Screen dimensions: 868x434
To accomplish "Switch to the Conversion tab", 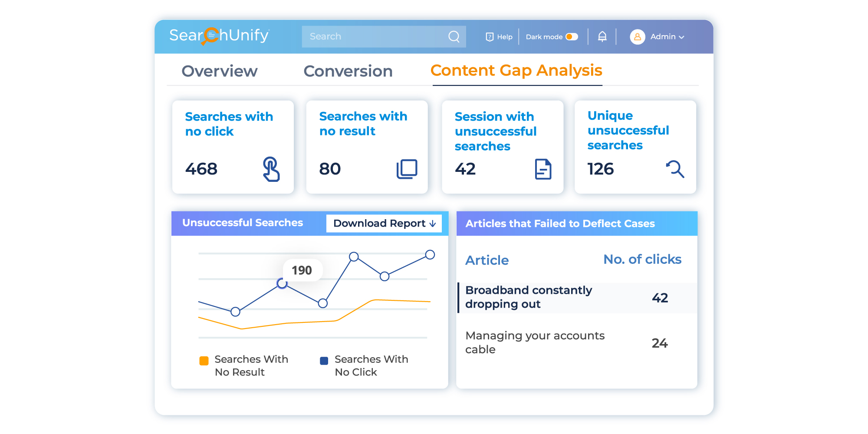I will [x=348, y=71].
